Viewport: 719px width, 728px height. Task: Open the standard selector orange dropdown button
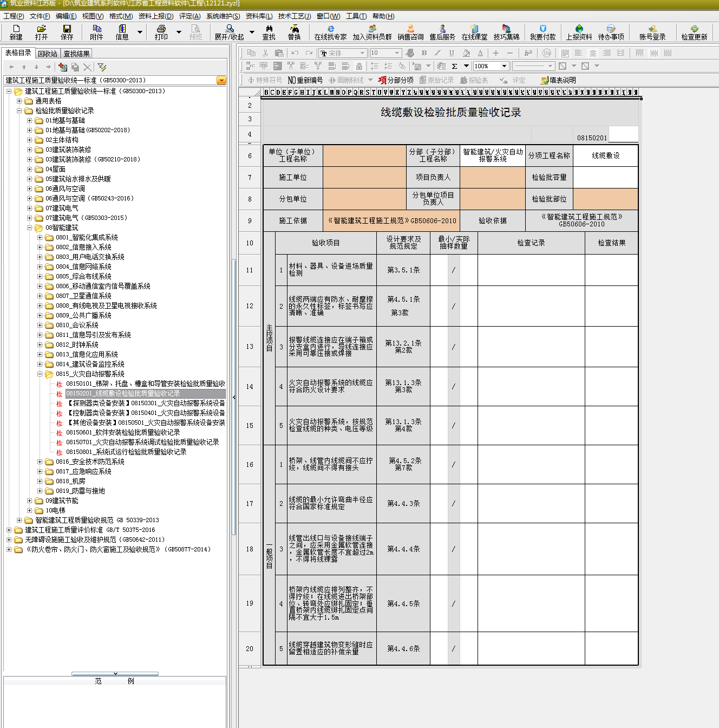point(221,80)
